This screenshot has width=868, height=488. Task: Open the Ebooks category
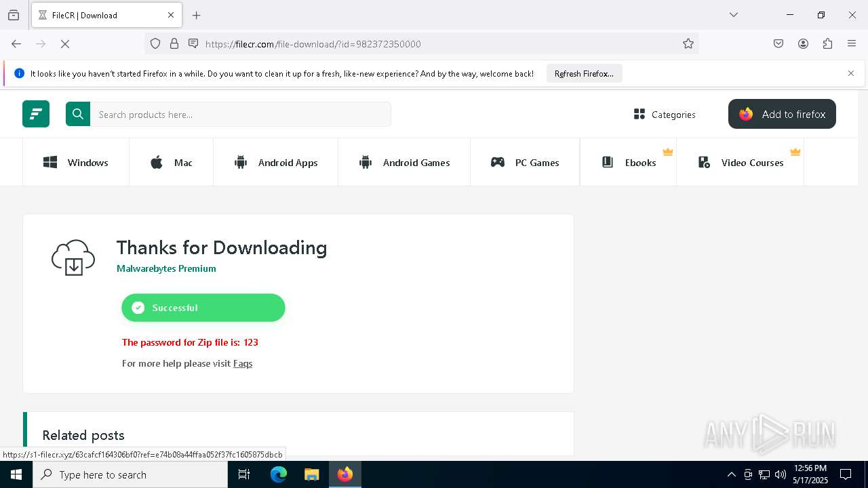tap(629, 163)
